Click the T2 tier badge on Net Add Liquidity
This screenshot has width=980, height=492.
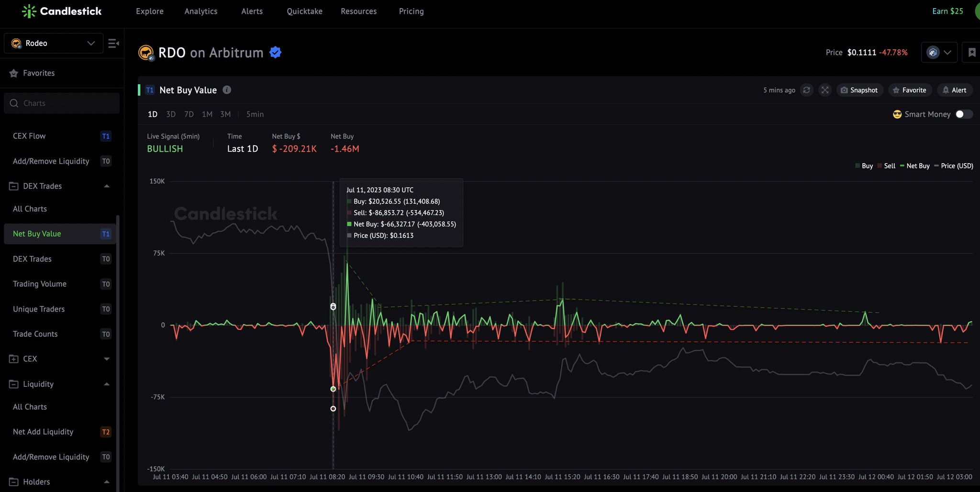106,432
